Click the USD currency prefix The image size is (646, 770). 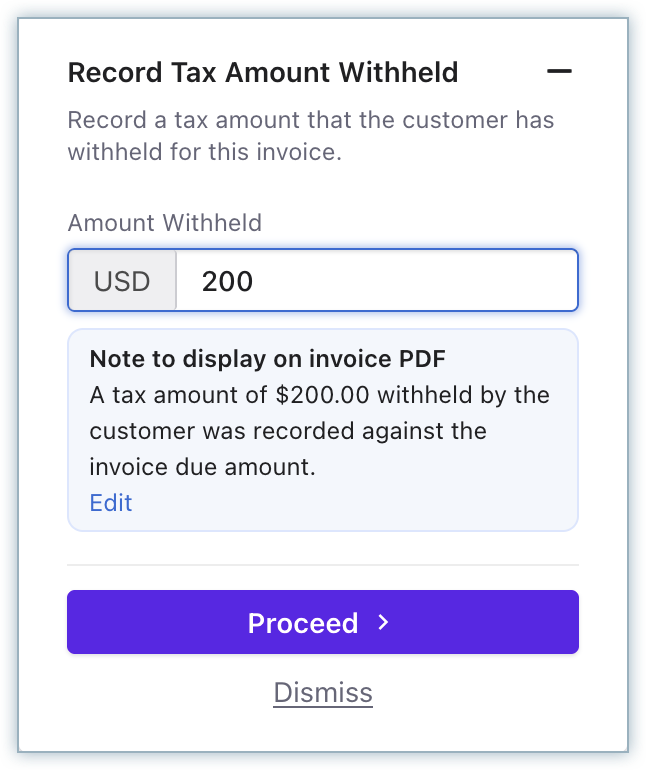pyautogui.click(x=122, y=281)
